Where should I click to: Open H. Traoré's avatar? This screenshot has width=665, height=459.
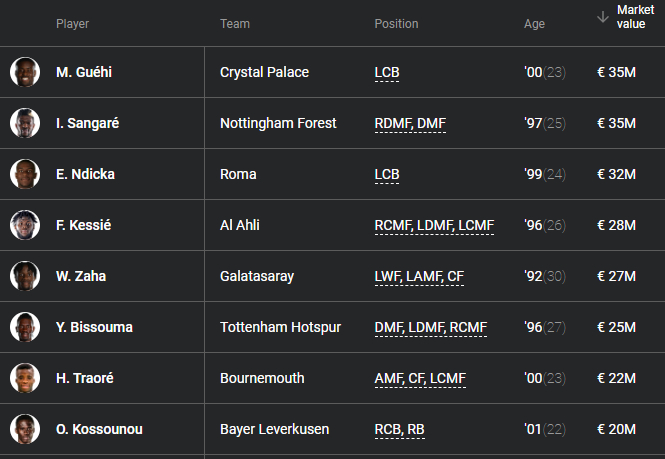pyautogui.click(x=25, y=378)
